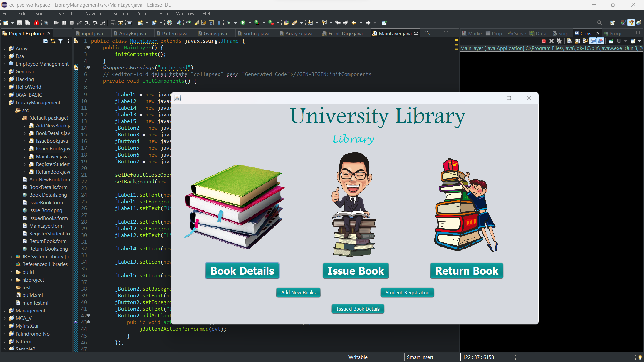The width and height of the screenshot is (644, 362).
Task: Select the Front_Page.java editor tab
Action: [x=345, y=33]
